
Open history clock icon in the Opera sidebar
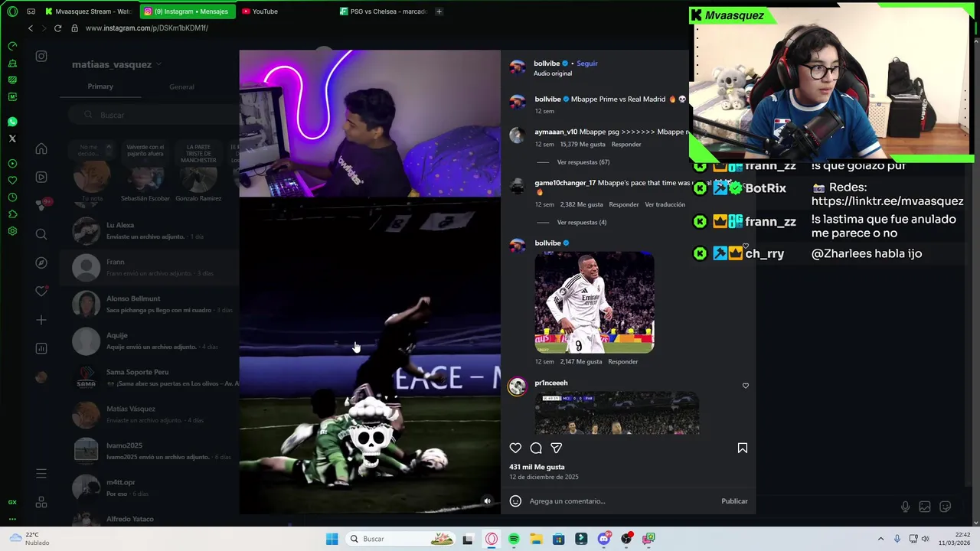tap(12, 197)
